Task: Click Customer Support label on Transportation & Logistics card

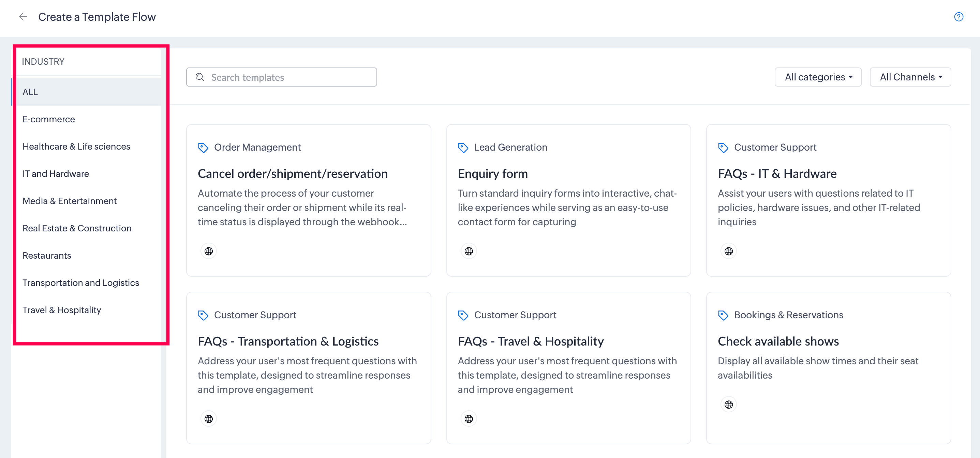Action: tap(255, 315)
